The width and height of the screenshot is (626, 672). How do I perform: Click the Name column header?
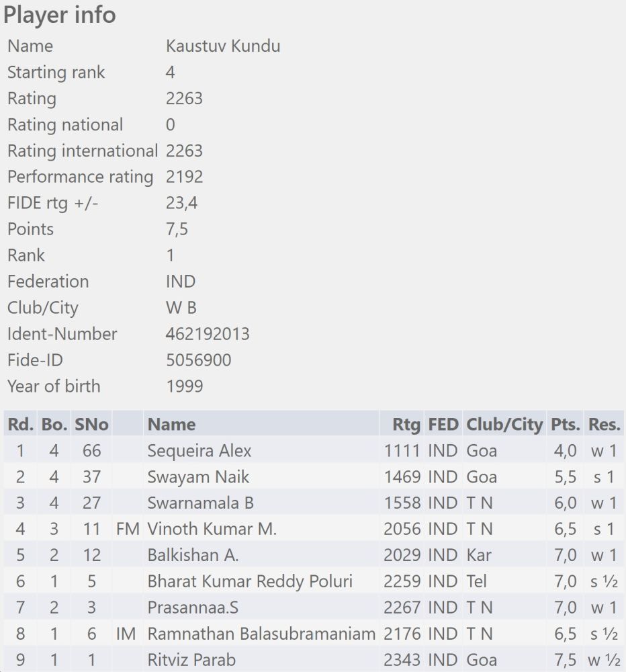[x=171, y=425]
